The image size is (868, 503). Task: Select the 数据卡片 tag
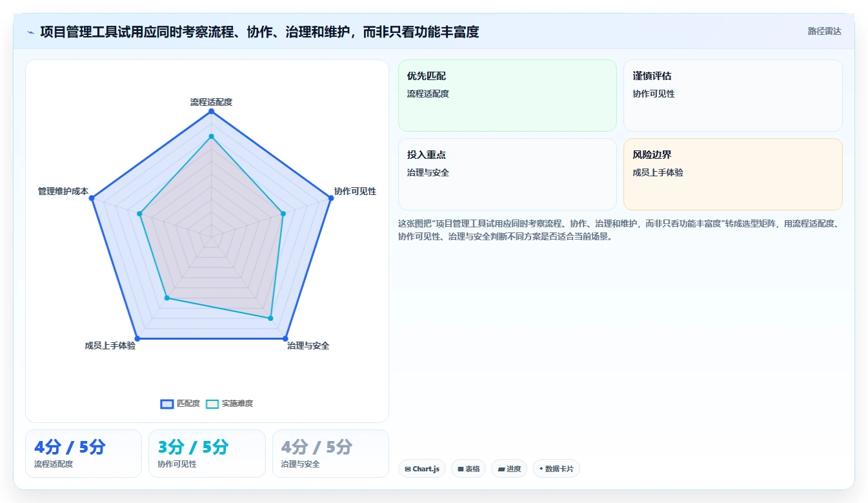(x=556, y=469)
